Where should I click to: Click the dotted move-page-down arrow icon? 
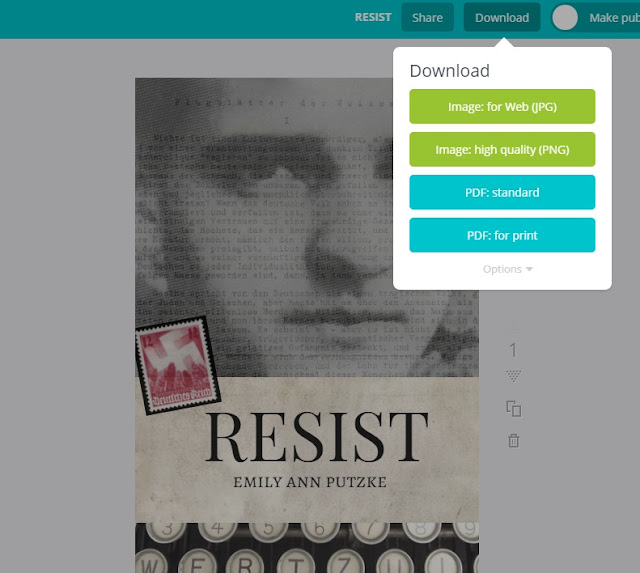click(x=513, y=376)
